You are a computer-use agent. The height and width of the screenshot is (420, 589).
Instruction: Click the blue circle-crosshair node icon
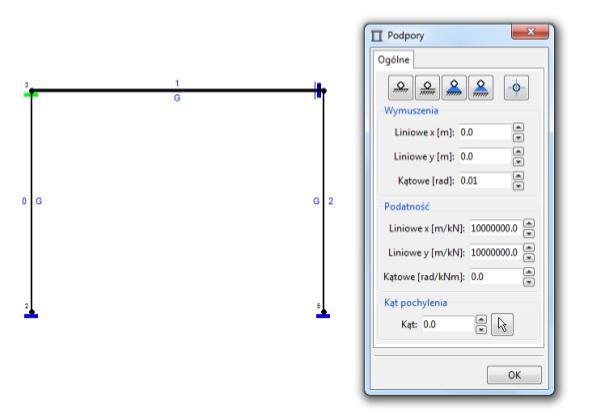(516, 88)
